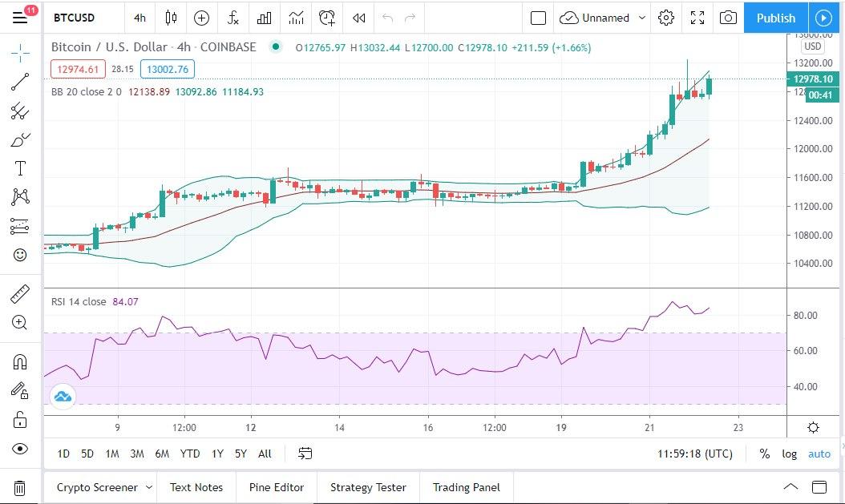
Task: Hide all drawings with eye icon
Action: (x=20, y=449)
